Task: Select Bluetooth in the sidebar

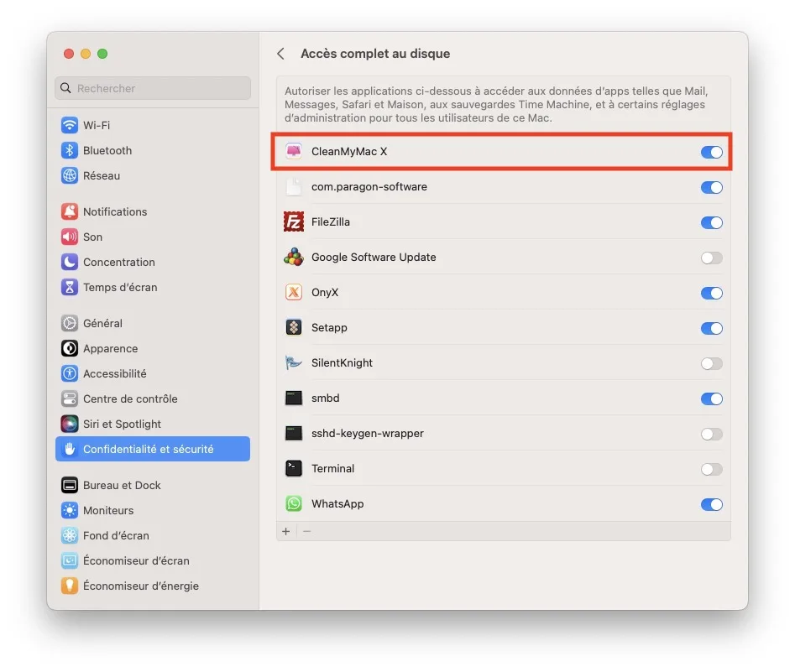Action: 107,150
